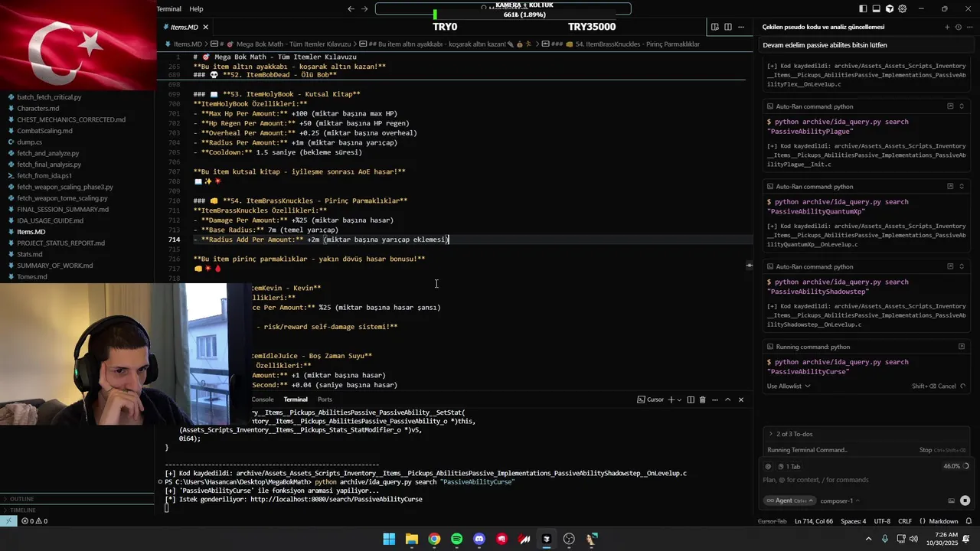
Task: Stop generation with round stop button
Action: pos(965,500)
